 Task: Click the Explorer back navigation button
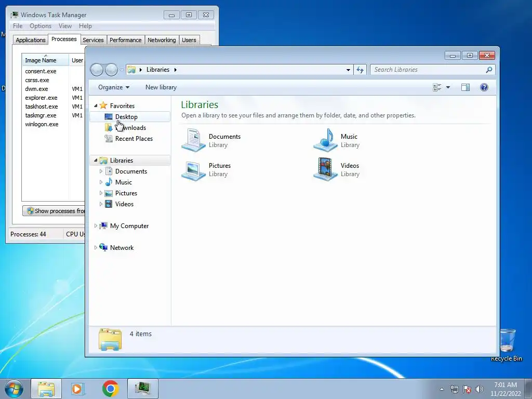[97, 70]
